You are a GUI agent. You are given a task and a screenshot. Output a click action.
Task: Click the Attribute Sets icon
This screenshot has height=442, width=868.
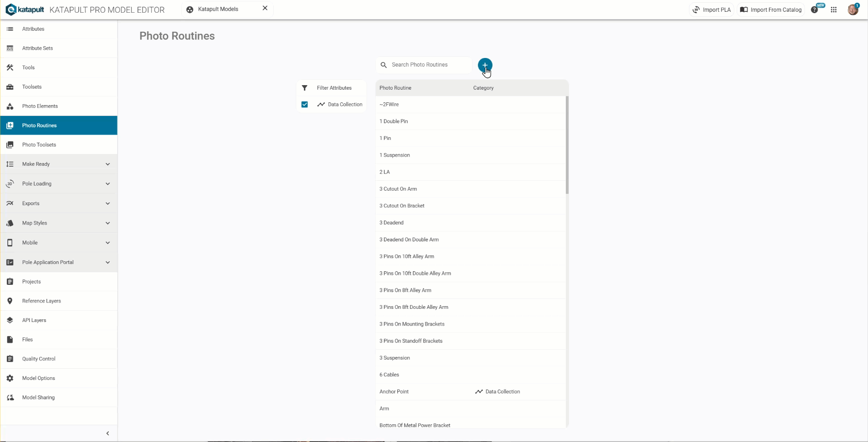coord(10,48)
